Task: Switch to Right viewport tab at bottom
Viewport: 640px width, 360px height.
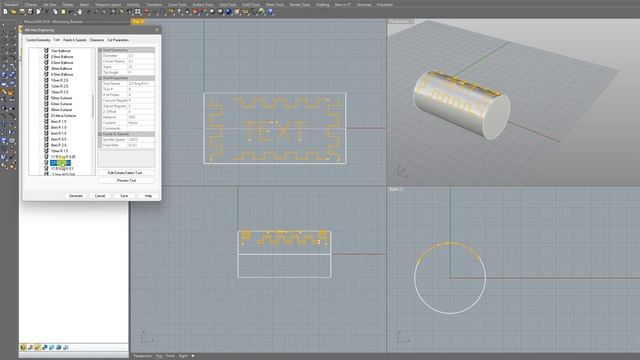Action: (x=183, y=356)
